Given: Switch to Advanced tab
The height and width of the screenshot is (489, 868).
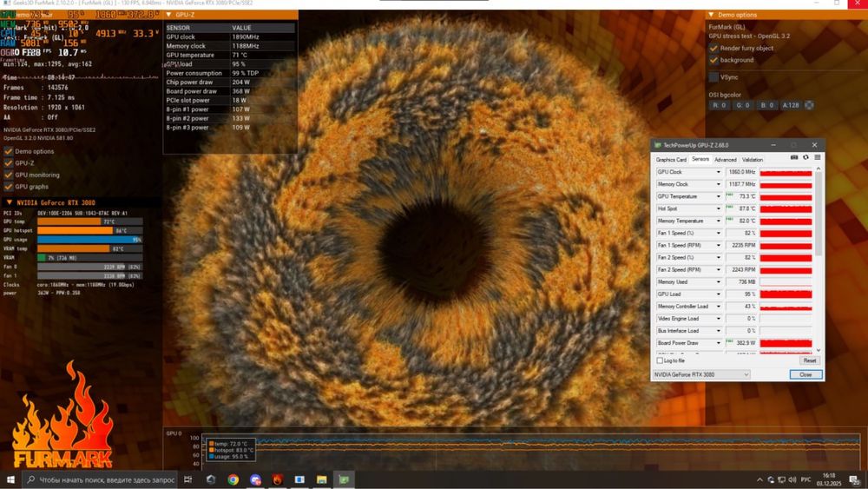Looking at the screenshot, I should [x=725, y=160].
